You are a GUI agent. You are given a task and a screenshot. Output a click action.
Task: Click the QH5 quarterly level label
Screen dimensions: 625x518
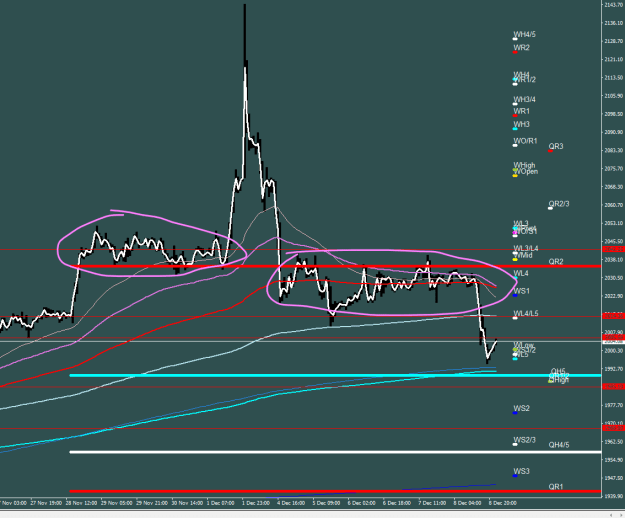pyautogui.click(x=558, y=371)
